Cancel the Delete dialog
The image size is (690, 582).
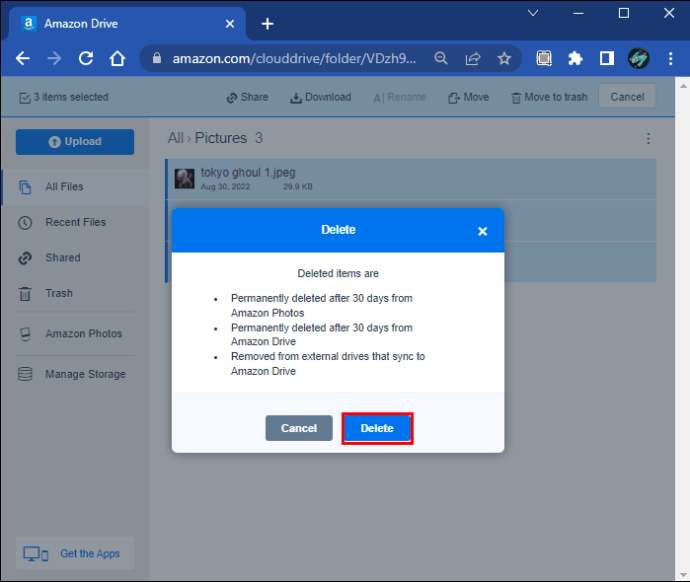tap(299, 428)
